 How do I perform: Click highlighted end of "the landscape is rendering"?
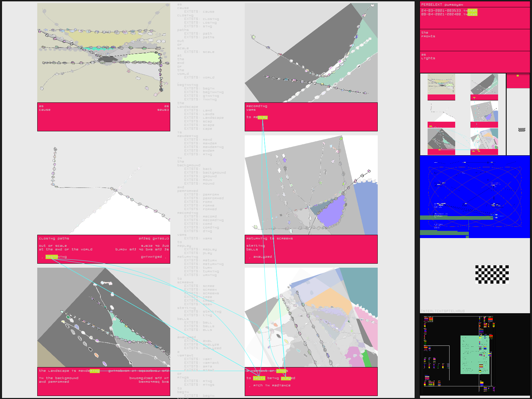click(x=94, y=371)
